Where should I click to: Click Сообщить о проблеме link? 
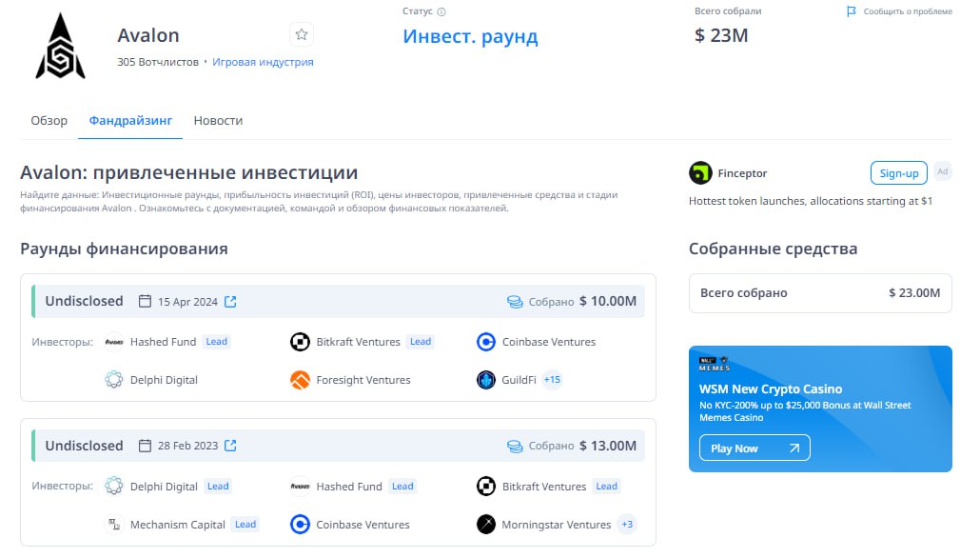click(x=908, y=11)
